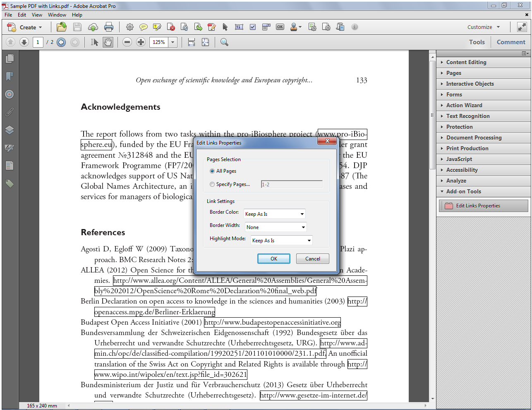Open the Attachments panel (paperclip icon)
This screenshot has width=532, height=410.
pos(10,112)
